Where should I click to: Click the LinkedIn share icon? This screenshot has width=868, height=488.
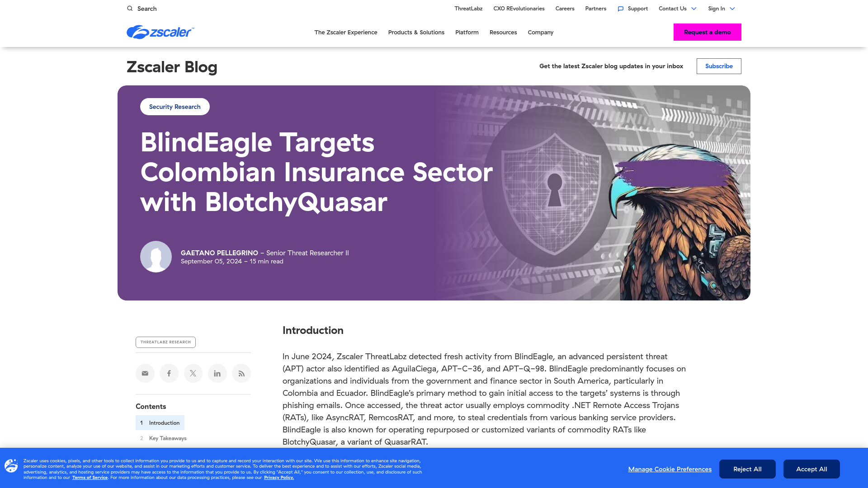(x=217, y=373)
